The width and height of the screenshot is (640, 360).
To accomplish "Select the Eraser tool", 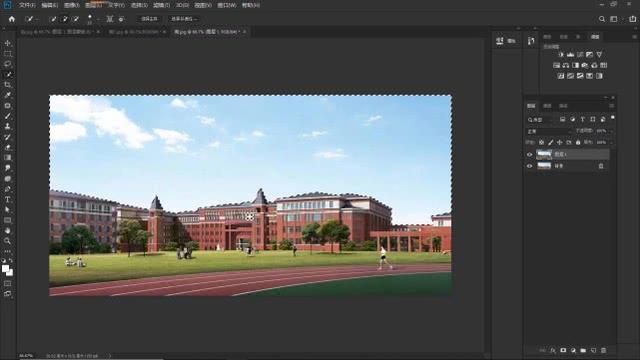I will [x=7, y=147].
